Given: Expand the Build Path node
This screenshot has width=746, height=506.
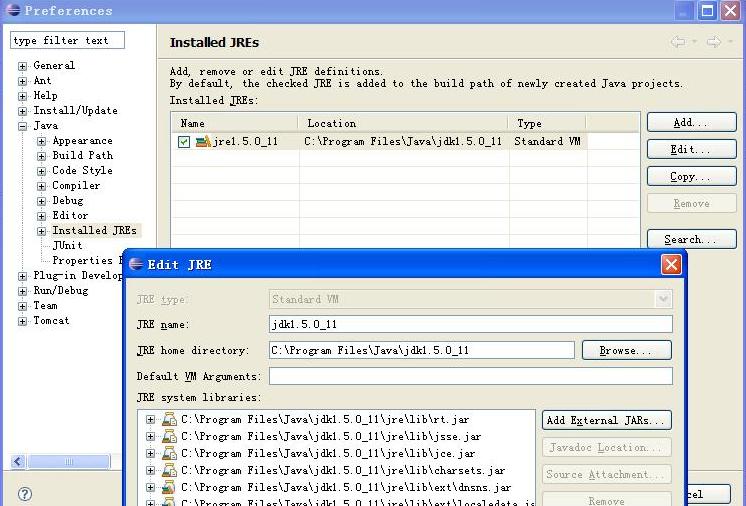Looking at the screenshot, I should pyautogui.click(x=41, y=156).
